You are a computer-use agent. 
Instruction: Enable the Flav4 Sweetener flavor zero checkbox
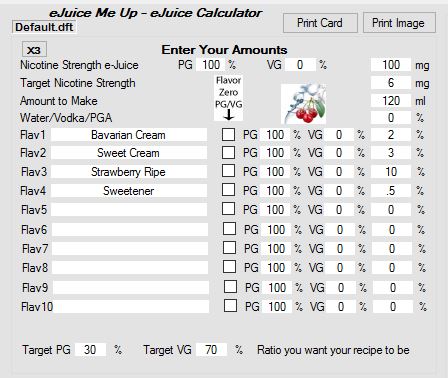click(228, 190)
